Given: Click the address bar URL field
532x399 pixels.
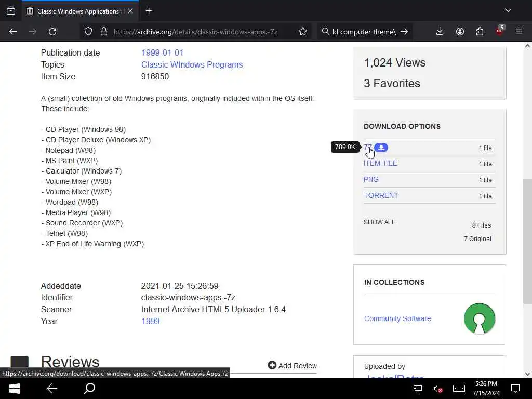Looking at the screenshot, I should click(x=195, y=32).
